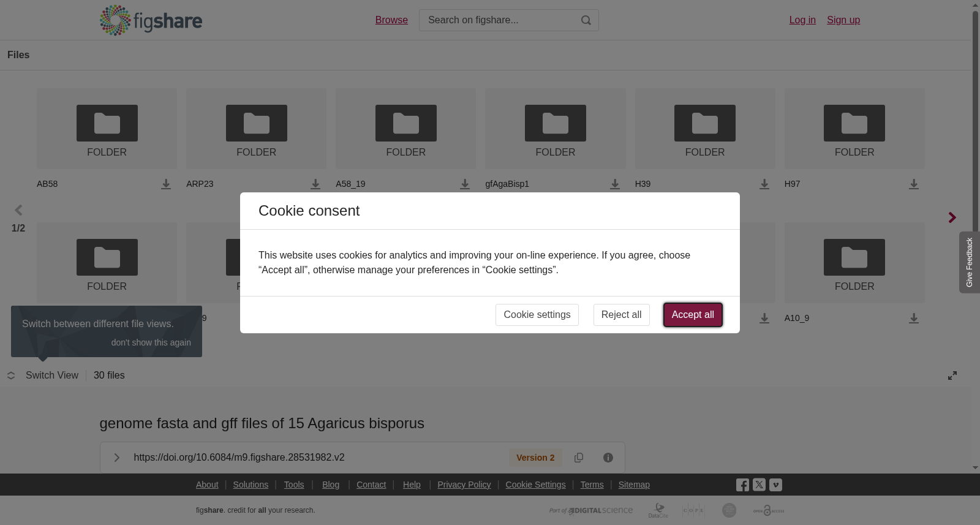Open the Blog footer link
This screenshot has height=525, width=980.
(x=331, y=485)
